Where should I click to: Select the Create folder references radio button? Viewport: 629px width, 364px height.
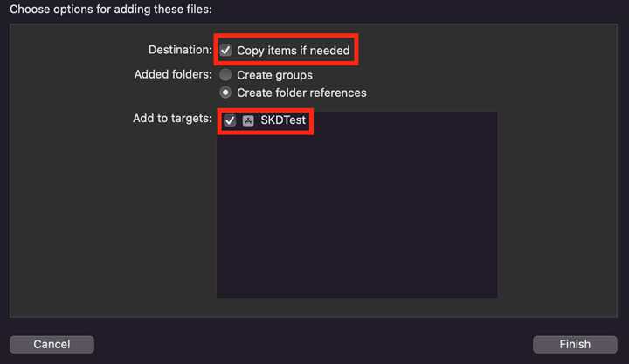[226, 93]
